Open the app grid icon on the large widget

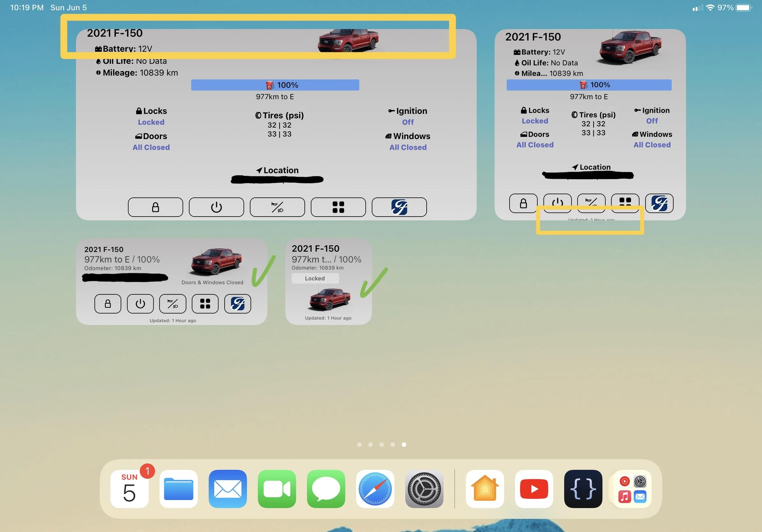[338, 207]
